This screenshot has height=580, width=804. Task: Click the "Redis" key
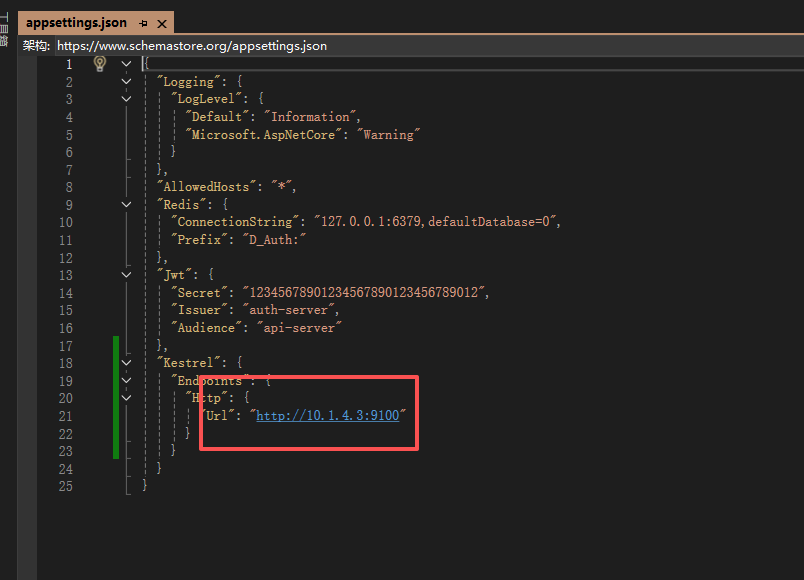[182, 205]
